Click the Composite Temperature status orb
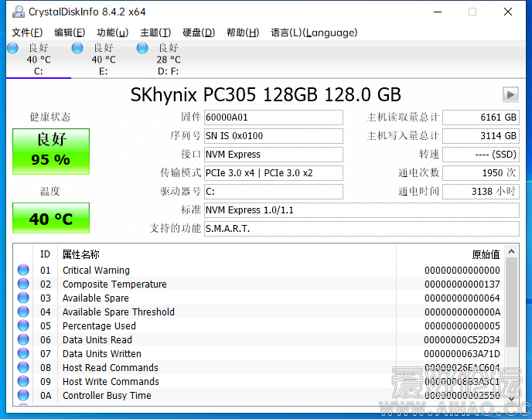Image resolution: width=532 pixels, height=419 pixels. click(23, 284)
